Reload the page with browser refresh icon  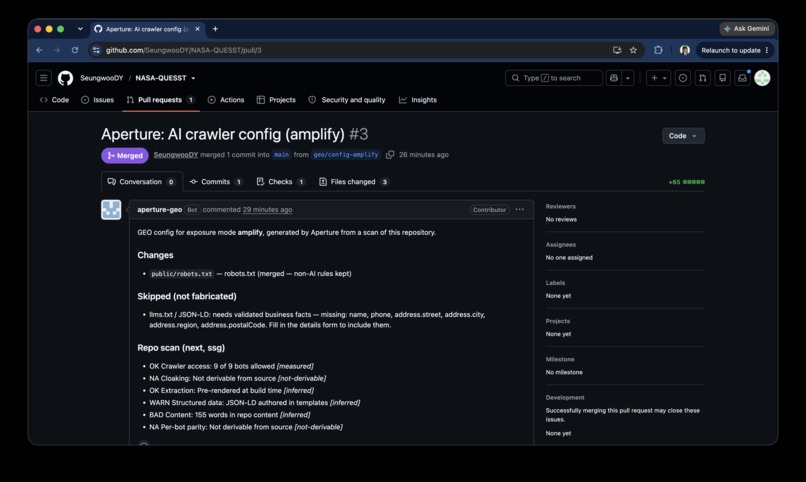[x=75, y=50]
